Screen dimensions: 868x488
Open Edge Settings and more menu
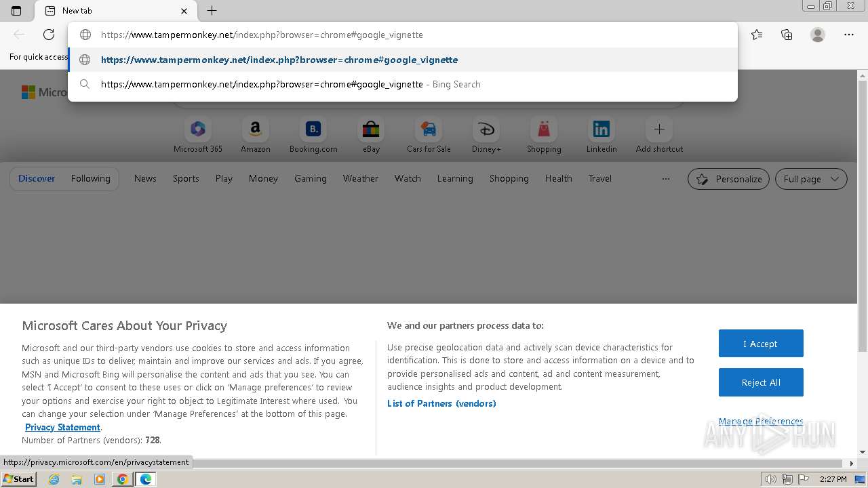point(849,35)
